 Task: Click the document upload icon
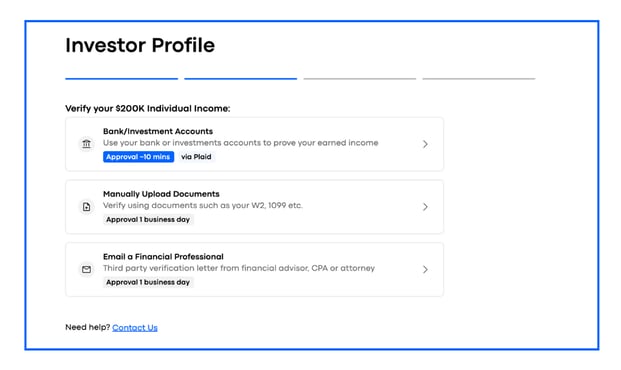(86, 206)
